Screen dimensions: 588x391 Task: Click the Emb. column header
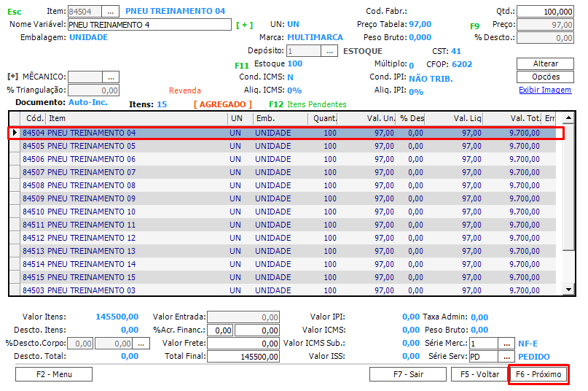click(x=281, y=118)
